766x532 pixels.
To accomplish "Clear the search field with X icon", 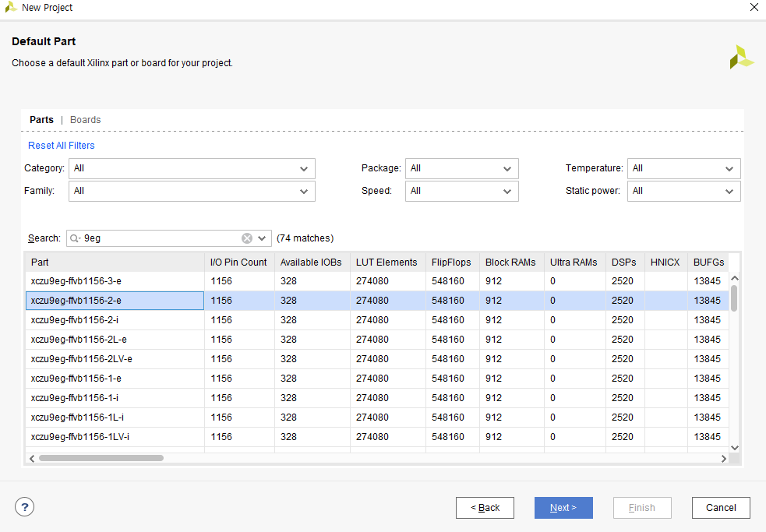I will pos(247,238).
